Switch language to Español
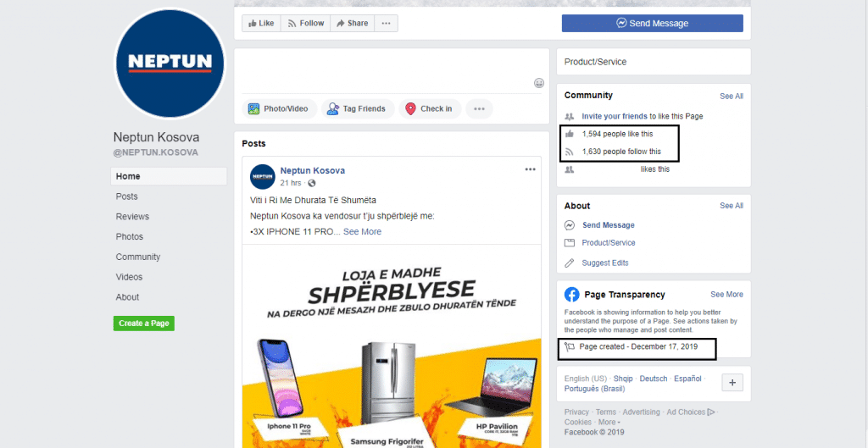 tap(687, 379)
